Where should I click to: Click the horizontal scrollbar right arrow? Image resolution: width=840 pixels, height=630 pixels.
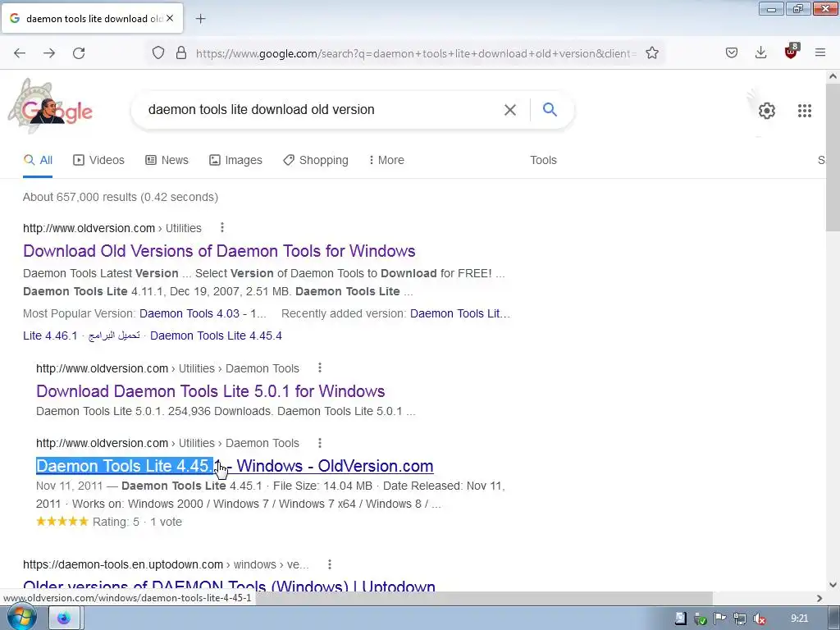pyautogui.click(x=819, y=598)
